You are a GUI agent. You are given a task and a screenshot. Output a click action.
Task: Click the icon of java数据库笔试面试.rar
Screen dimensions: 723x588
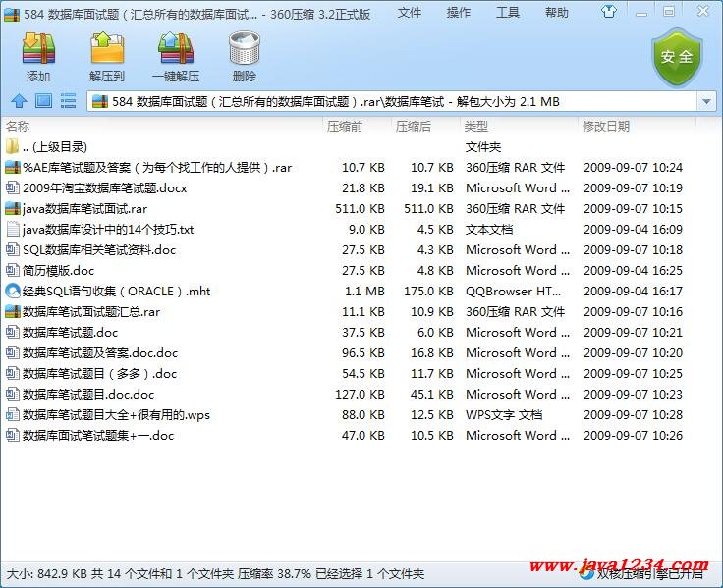tap(13, 208)
